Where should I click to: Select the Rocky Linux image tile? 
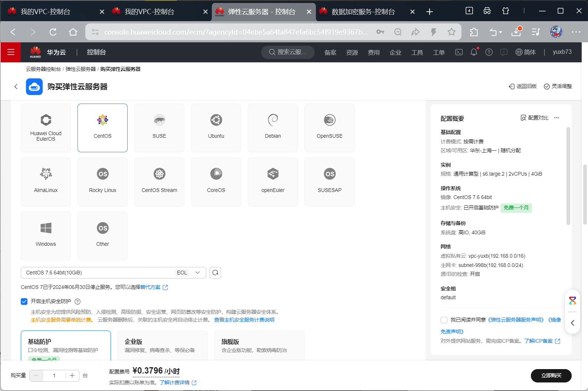[x=102, y=182]
